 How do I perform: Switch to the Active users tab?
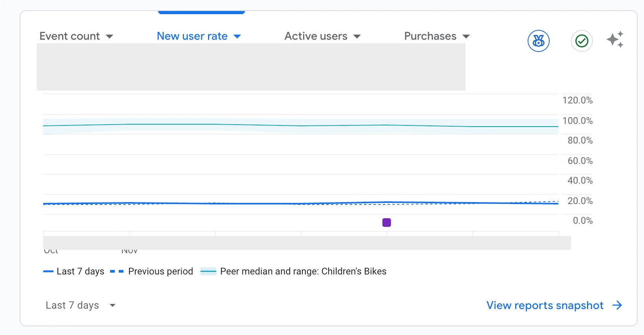click(x=316, y=36)
